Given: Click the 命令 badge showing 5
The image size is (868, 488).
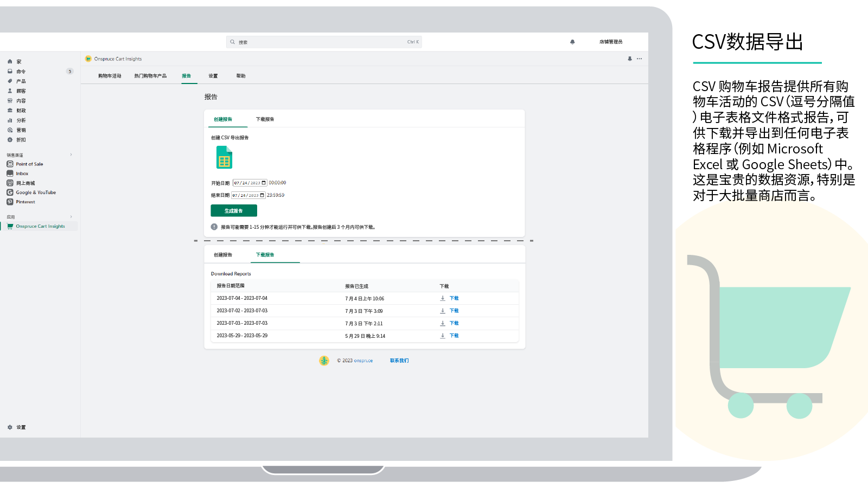Looking at the screenshot, I should tap(70, 72).
